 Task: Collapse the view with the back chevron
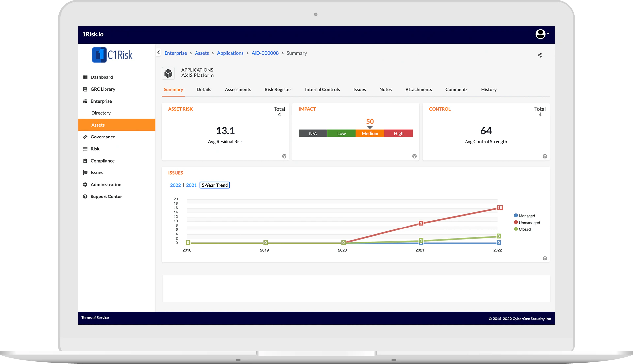pos(159,52)
